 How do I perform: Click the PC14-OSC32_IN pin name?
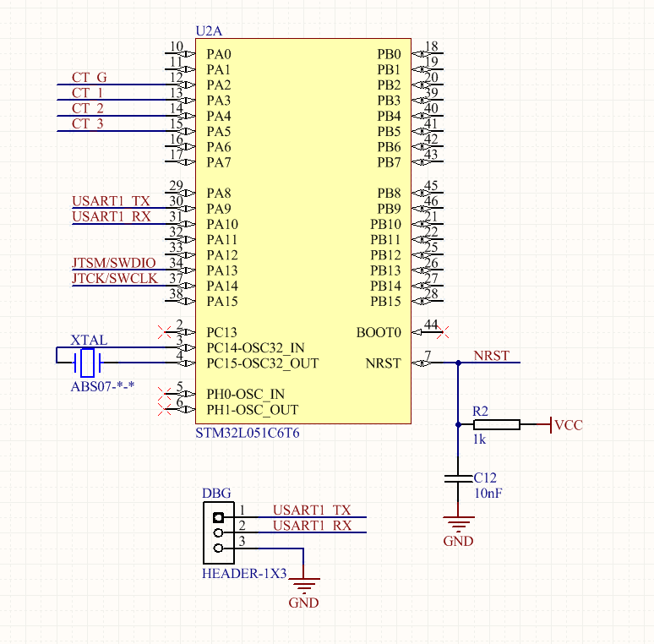coord(255,348)
